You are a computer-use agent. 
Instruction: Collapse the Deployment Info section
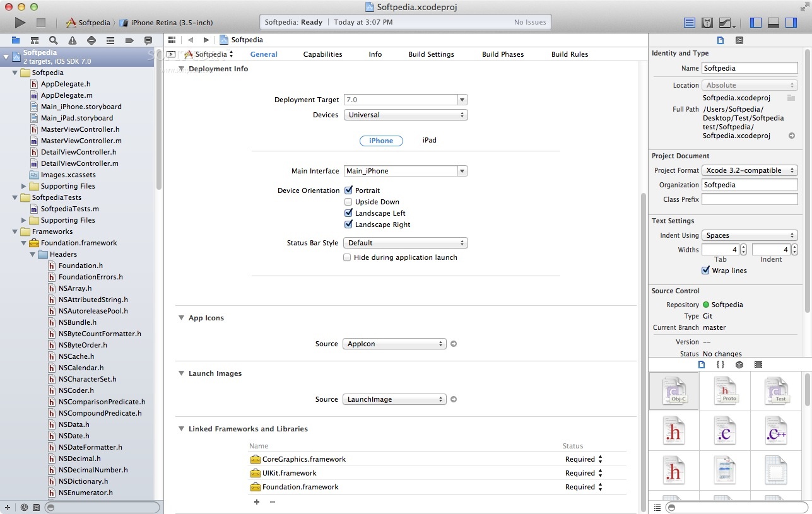click(182, 69)
